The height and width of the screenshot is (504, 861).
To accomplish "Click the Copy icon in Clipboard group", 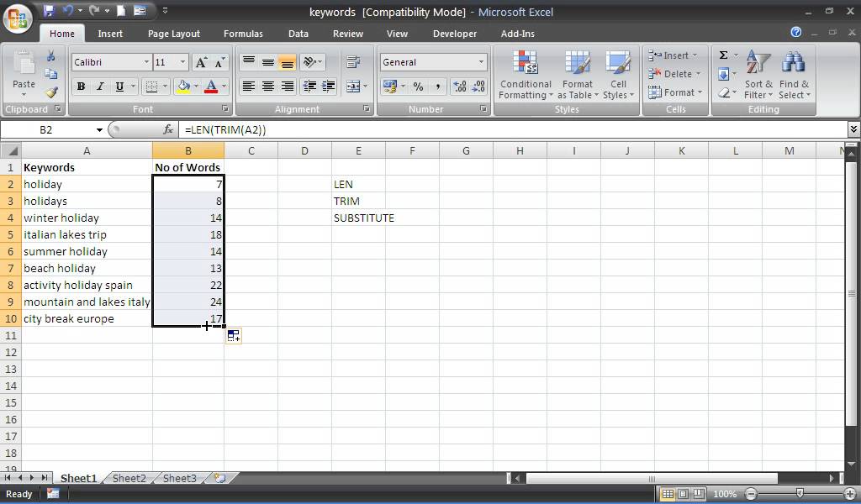I will [x=51, y=74].
